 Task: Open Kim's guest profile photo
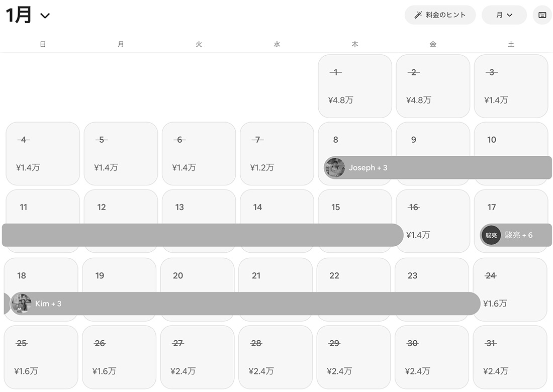[21, 304]
